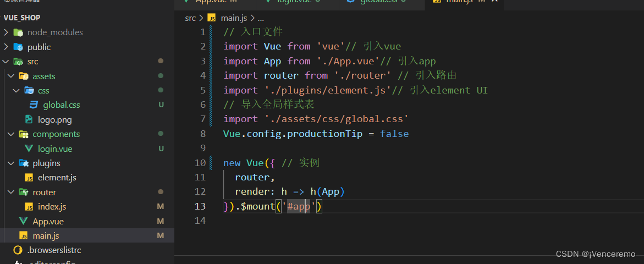Collapse the components folder chevron

point(11,134)
